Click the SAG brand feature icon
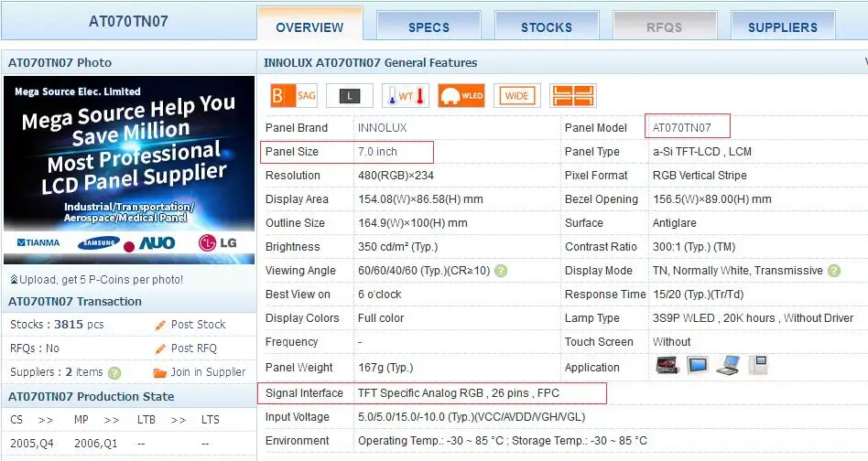Image resolution: width=868 pixels, height=461 pixels. tap(293, 96)
